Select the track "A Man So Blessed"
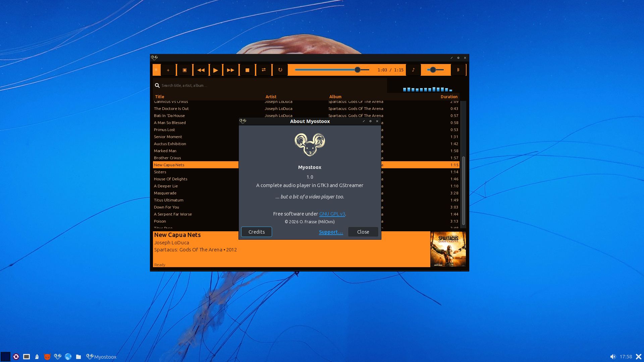 click(x=196, y=123)
